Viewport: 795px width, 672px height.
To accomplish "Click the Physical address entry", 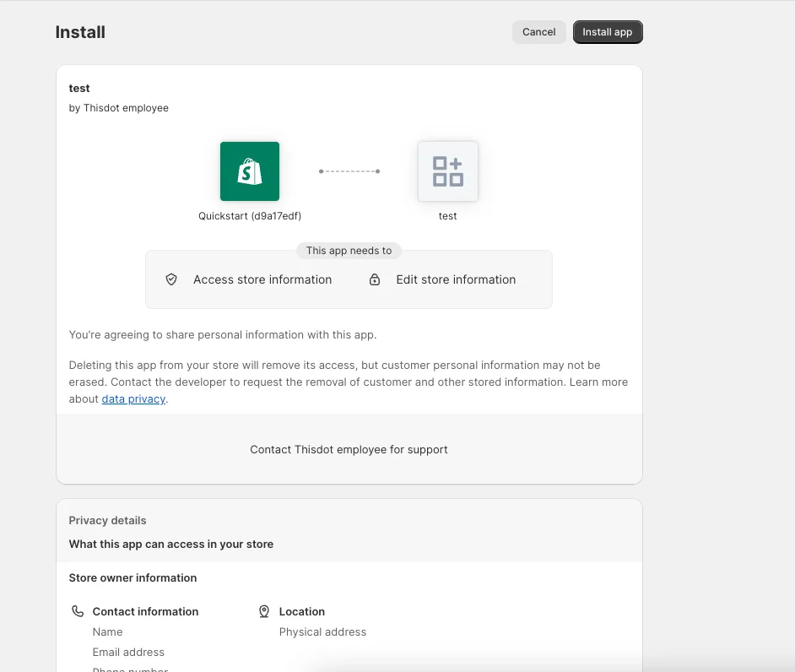I will pyautogui.click(x=322, y=631).
